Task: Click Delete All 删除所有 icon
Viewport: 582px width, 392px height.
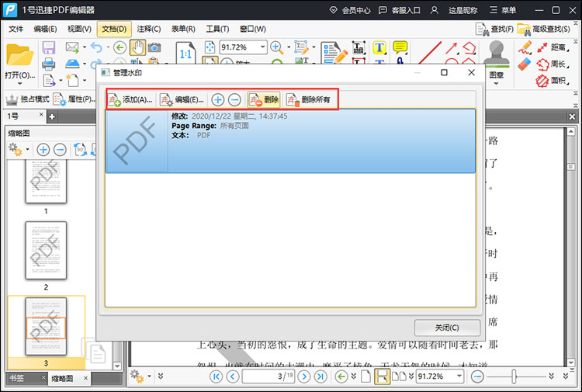Action: (x=308, y=99)
